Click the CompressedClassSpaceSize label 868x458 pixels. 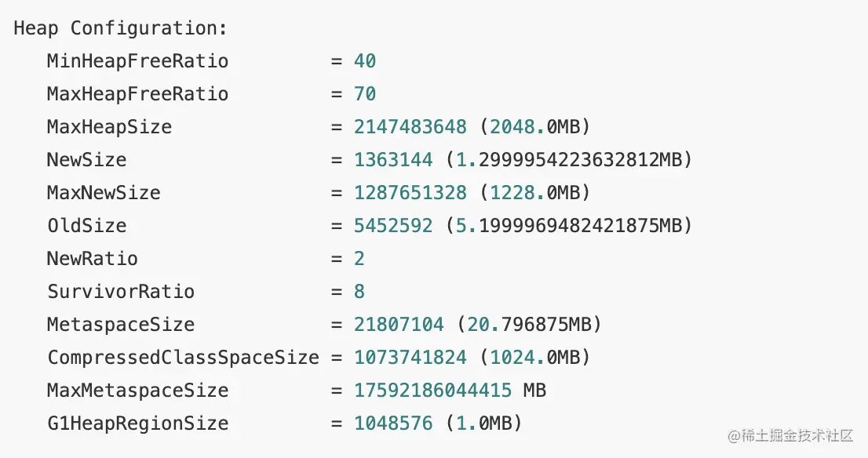[184, 358]
